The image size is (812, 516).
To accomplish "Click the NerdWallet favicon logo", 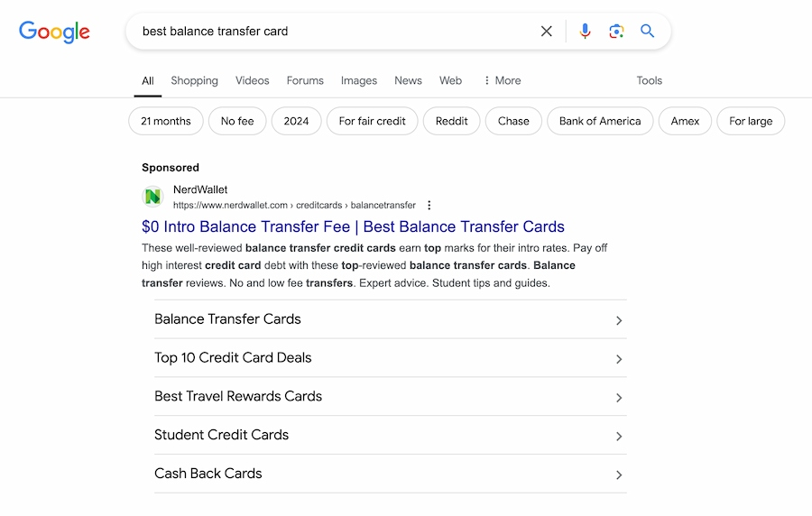I will (152, 197).
